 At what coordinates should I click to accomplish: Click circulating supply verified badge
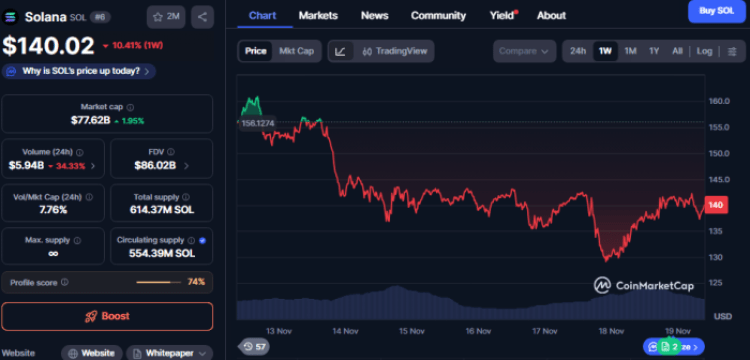(x=202, y=240)
